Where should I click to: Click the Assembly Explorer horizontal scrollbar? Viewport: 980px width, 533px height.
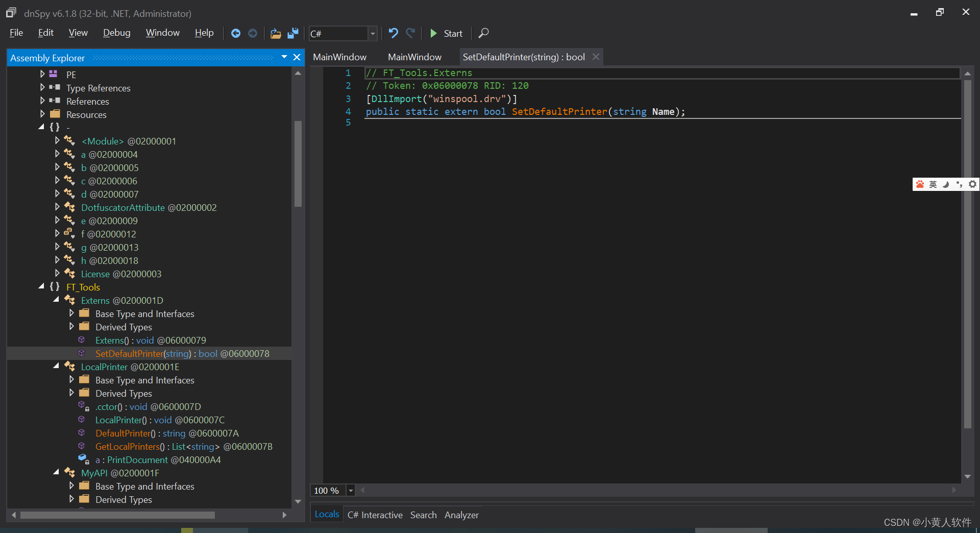click(118, 515)
